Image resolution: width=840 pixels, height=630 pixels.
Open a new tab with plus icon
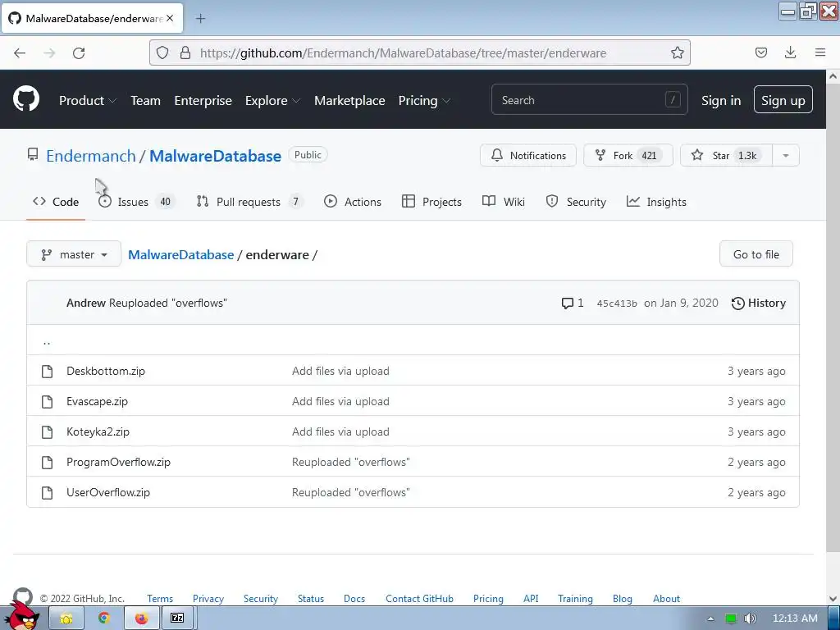click(200, 19)
